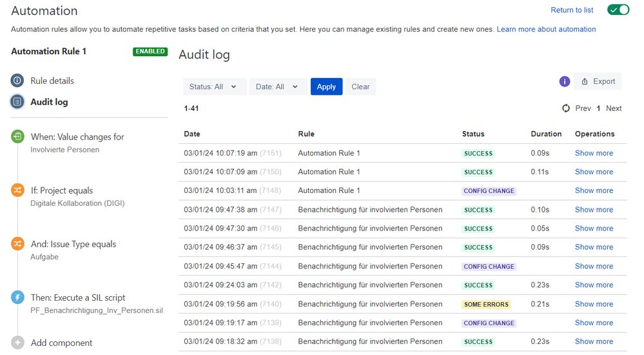
Task: Expand the Date: All dropdown filter
Action: pyautogui.click(x=278, y=86)
